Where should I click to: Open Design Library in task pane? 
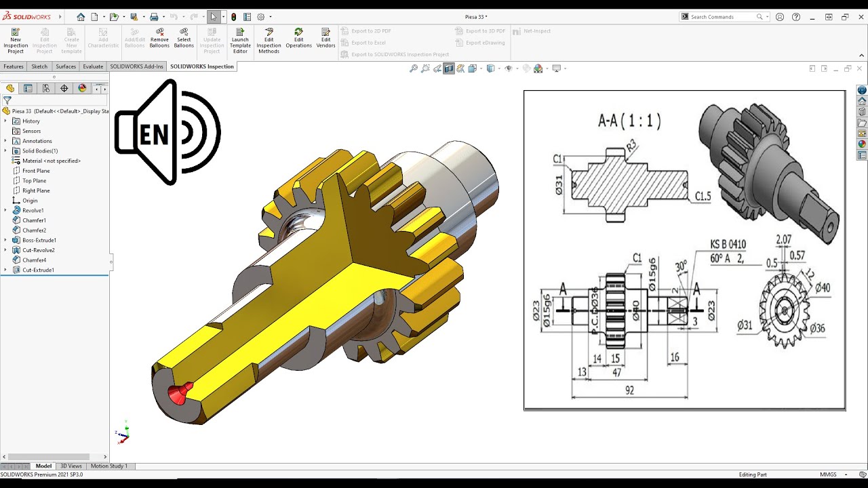(x=862, y=112)
